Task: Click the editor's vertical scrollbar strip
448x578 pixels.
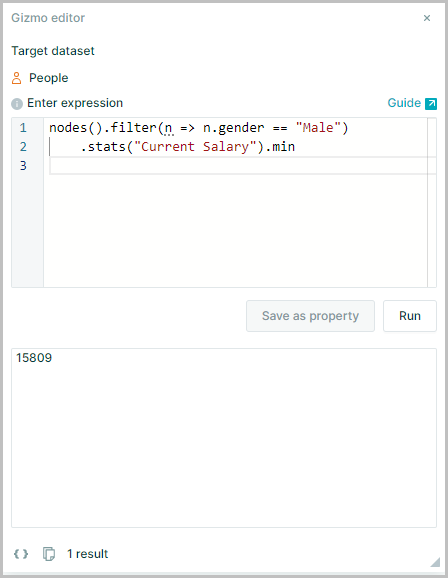Action: (x=432, y=202)
